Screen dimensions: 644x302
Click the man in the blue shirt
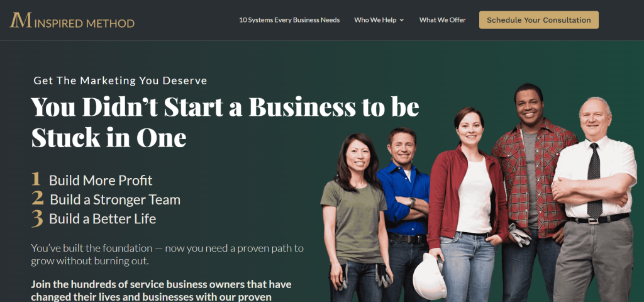coord(404,206)
